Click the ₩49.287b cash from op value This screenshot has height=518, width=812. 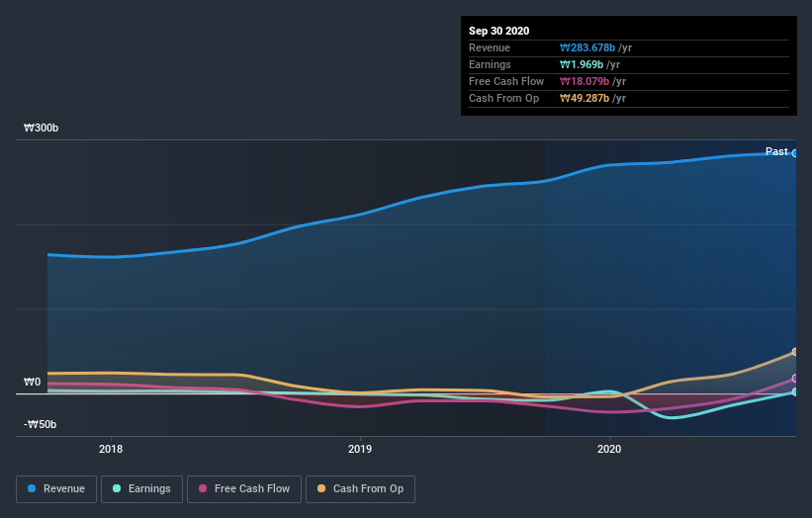(585, 98)
